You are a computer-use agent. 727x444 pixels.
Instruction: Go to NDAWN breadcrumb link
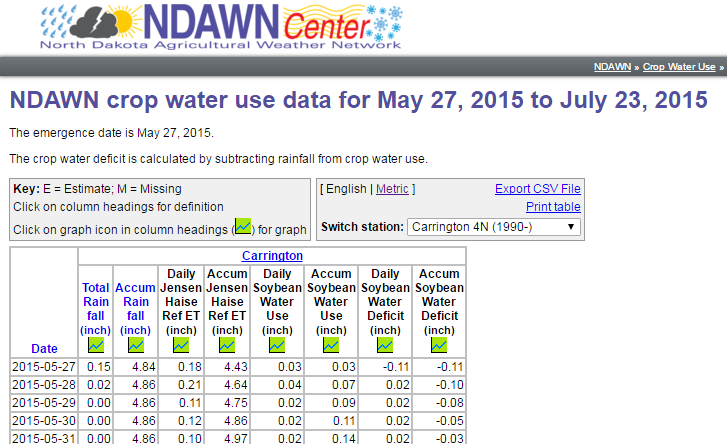612,67
